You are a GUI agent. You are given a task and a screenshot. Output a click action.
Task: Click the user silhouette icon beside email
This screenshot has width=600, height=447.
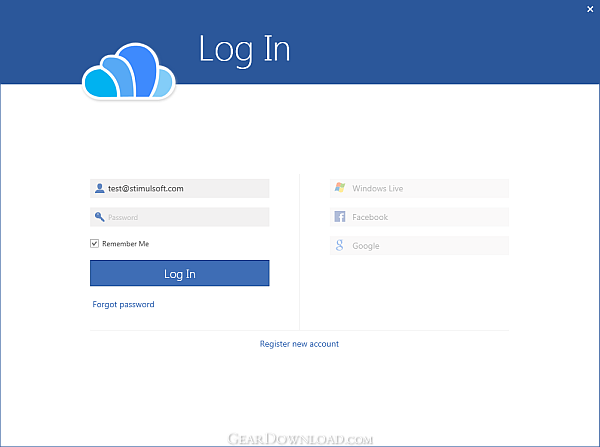click(99, 188)
